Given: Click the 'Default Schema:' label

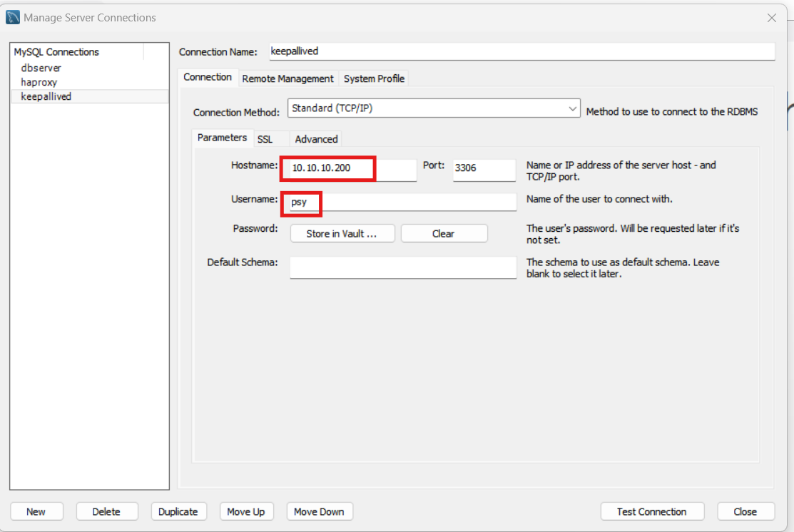Looking at the screenshot, I should coord(242,262).
